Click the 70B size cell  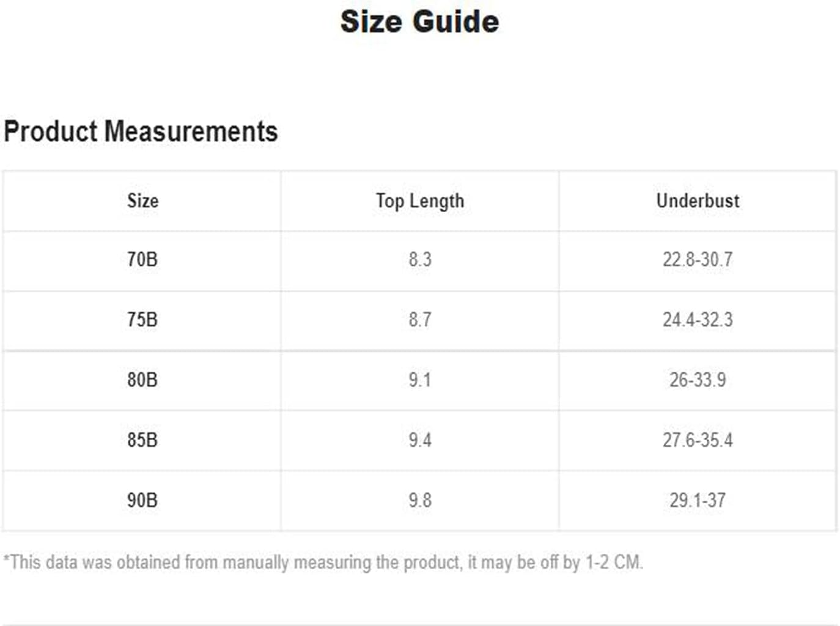coord(142,259)
